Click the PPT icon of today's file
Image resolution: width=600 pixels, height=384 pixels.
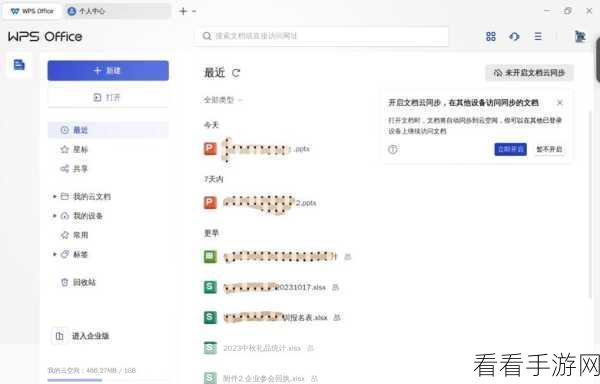210,149
